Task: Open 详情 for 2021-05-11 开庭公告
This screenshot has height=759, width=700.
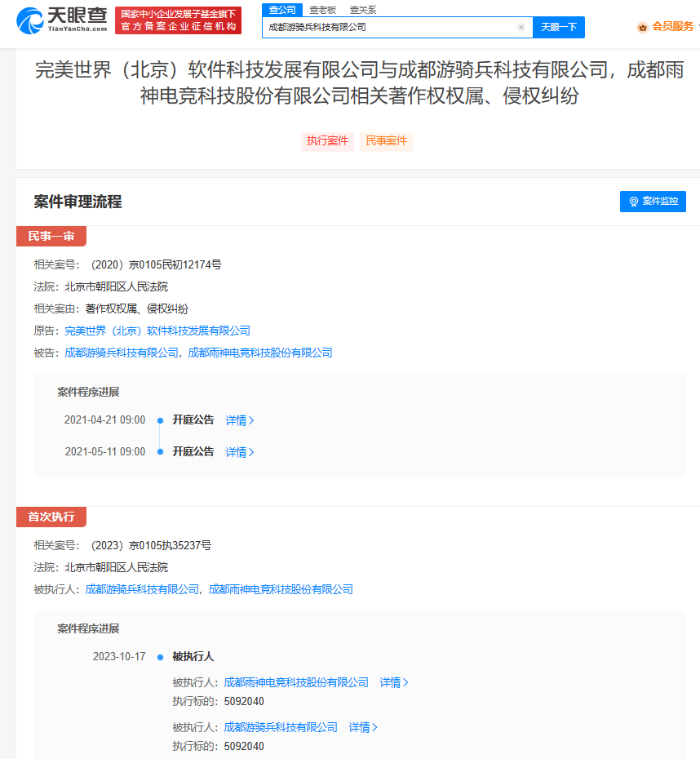Action: [240, 452]
